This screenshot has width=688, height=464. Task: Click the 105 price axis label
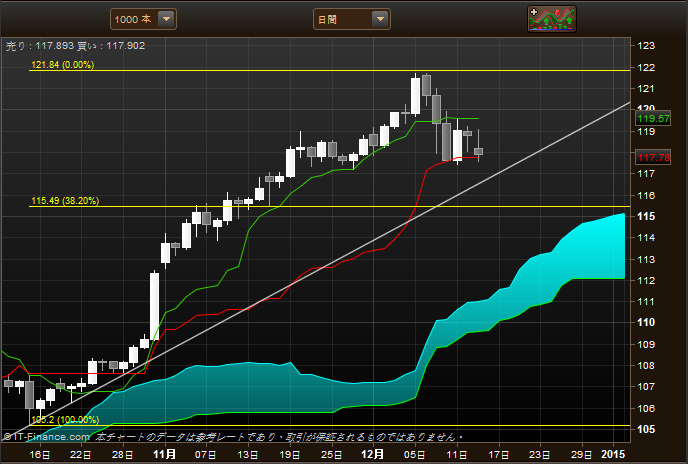[646, 429]
